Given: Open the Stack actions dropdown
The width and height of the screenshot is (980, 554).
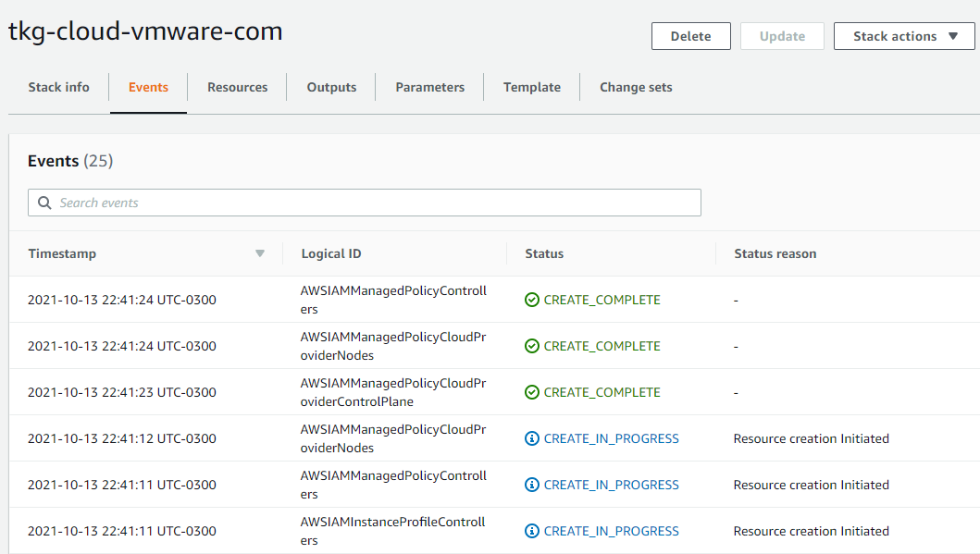Looking at the screenshot, I should [904, 36].
